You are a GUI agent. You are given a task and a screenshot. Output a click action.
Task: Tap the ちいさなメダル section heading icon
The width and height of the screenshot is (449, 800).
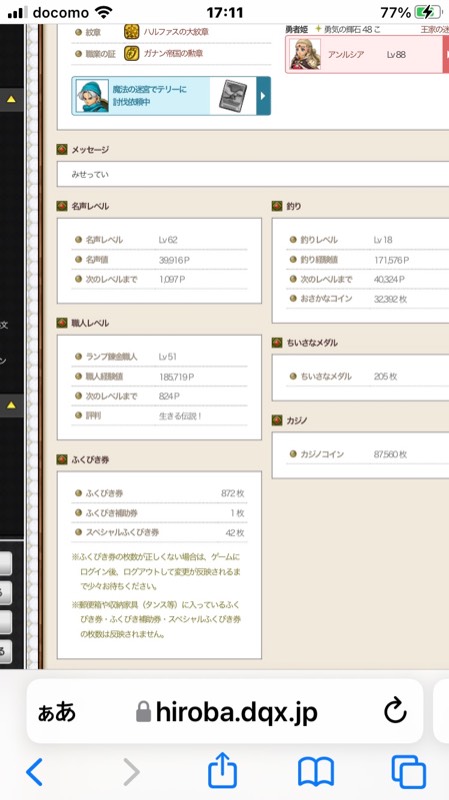tap(277, 343)
